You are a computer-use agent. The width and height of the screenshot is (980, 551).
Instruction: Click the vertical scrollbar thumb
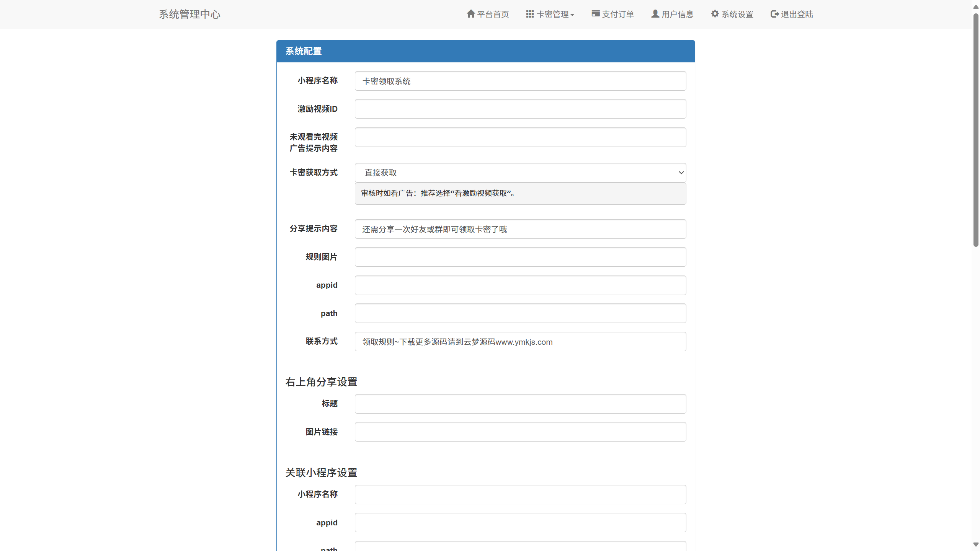pos(976,130)
